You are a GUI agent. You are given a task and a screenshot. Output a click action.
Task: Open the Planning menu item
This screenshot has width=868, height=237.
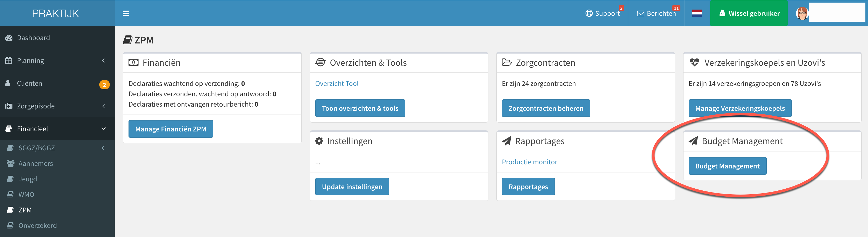(57, 61)
